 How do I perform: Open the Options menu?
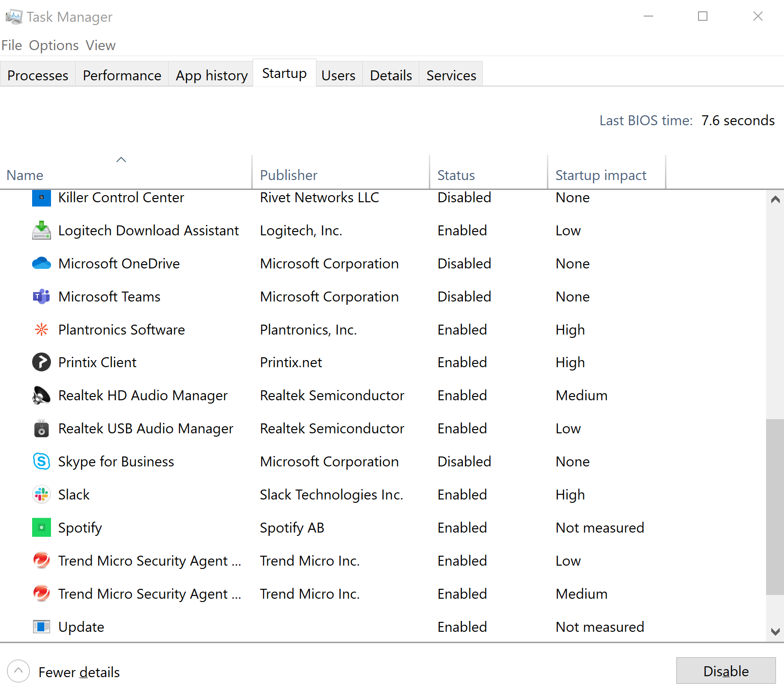click(54, 45)
